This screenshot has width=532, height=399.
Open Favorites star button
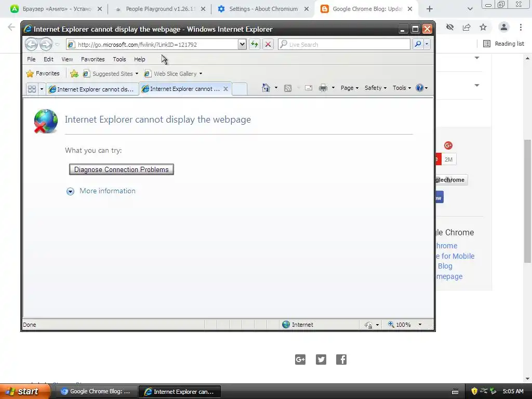pyautogui.click(x=43, y=73)
